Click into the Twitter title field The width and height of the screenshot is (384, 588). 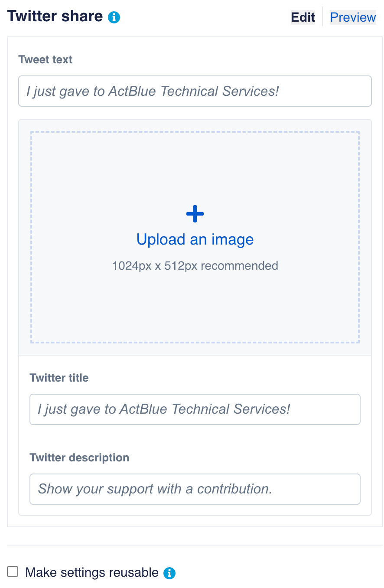pyautogui.click(x=195, y=409)
